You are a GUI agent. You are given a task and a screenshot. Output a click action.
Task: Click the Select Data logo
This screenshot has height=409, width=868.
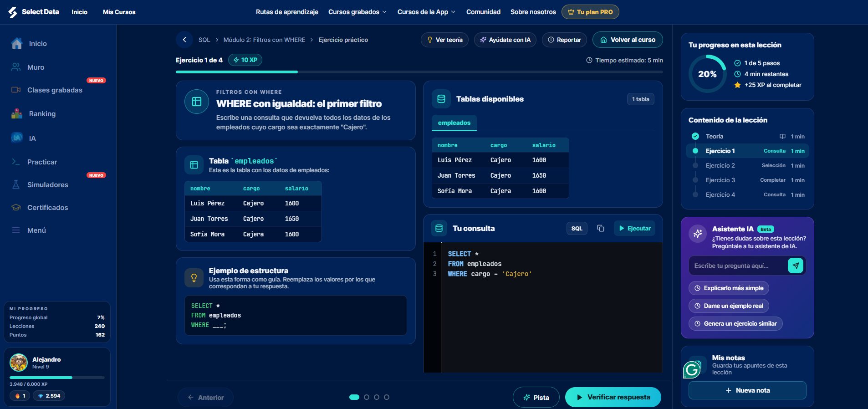pos(34,12)
